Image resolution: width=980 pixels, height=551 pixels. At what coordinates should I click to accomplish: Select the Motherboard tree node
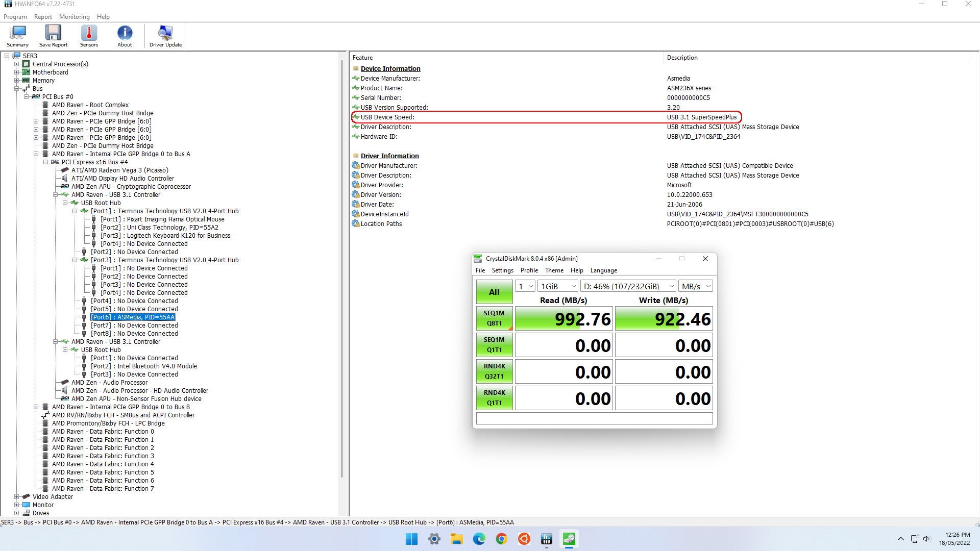click(x=50, y=72)
